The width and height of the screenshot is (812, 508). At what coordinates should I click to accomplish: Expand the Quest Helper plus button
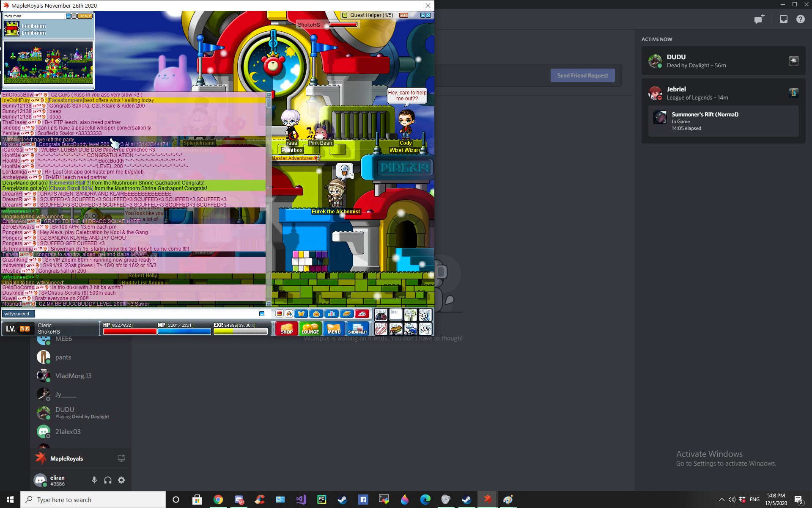(x=422, y=15)
